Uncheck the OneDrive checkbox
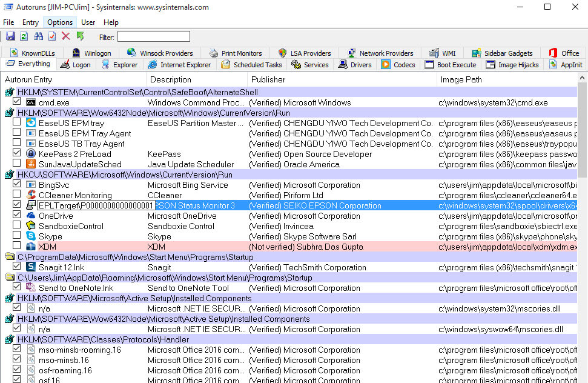 (x=16, y=214)
